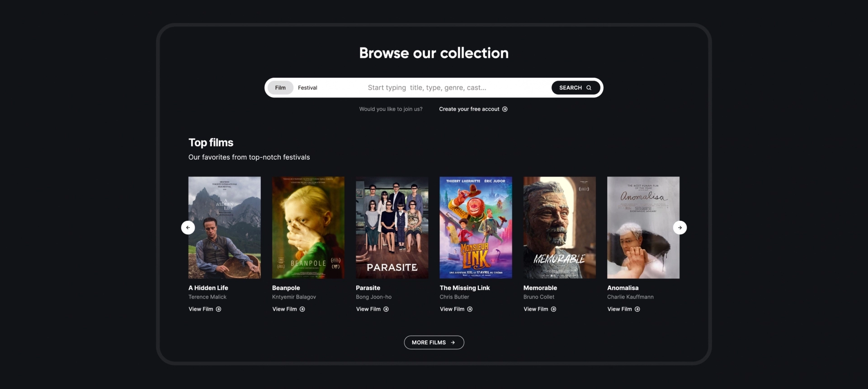Click 'Would you like to join us?' text
The width and height of the screenshot is (868, 389).
(x=391, y=109)
